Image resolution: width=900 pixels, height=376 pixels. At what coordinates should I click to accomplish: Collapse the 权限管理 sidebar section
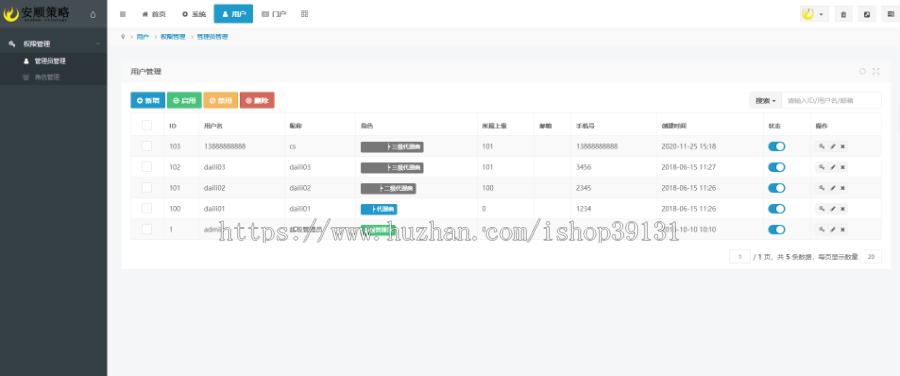[54, 44]
